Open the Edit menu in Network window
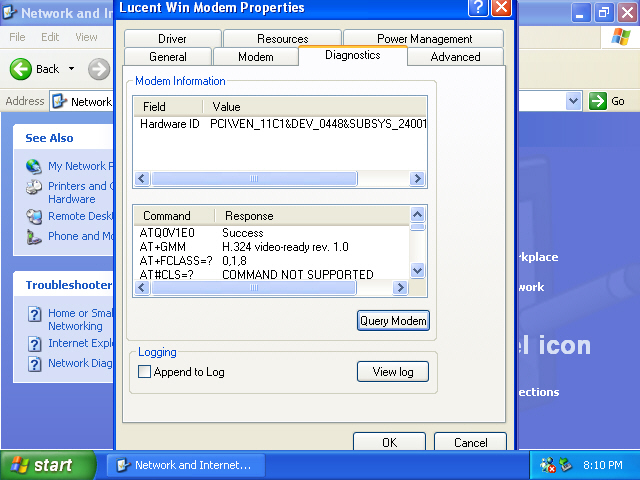The image size is (640, 480). (x=50, y=37)
